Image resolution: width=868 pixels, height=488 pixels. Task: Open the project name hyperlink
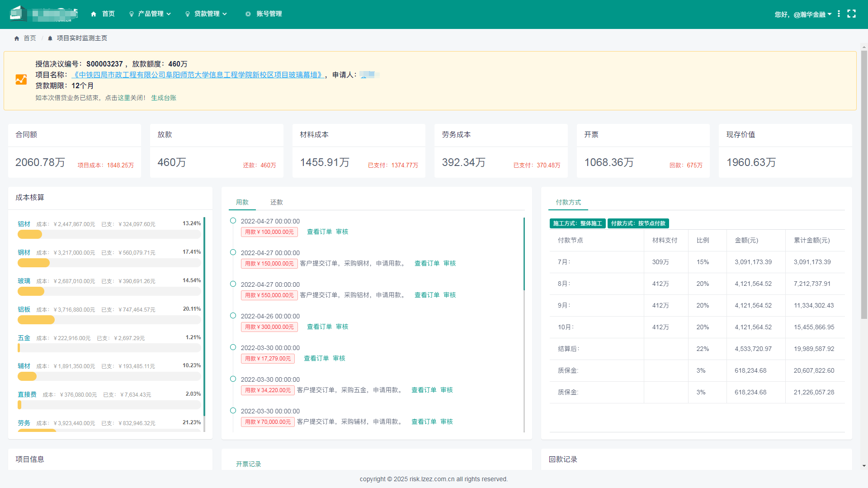198,75
